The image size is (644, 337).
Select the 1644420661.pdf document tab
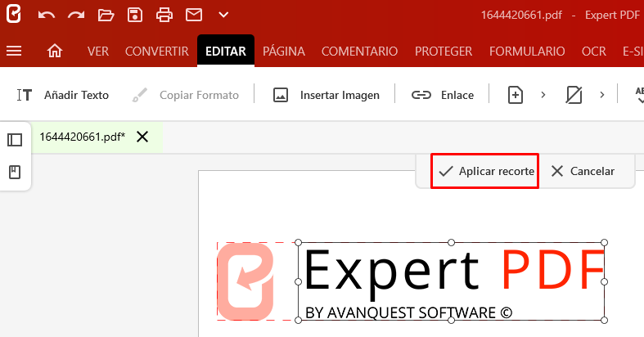point(82,137)
